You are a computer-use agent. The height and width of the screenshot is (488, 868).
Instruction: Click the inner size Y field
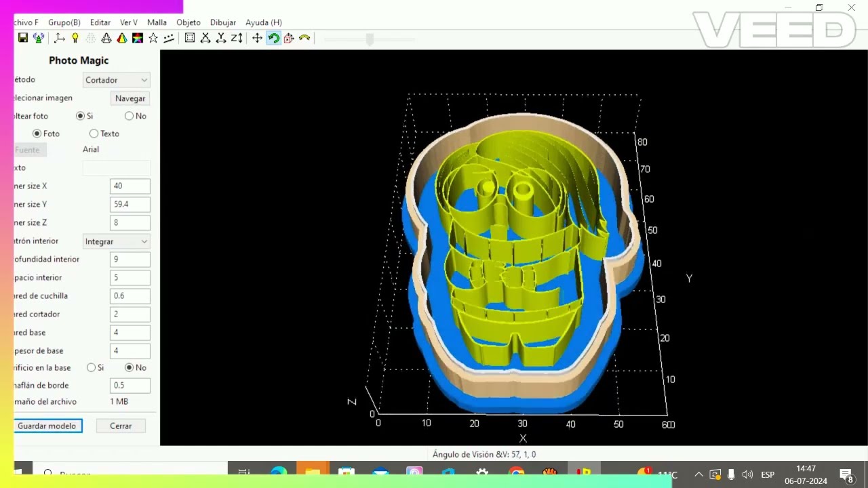pos(130,204)
